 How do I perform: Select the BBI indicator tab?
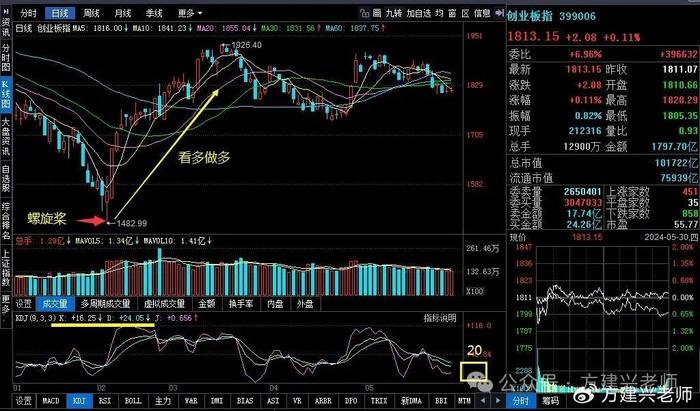(441, 401)
